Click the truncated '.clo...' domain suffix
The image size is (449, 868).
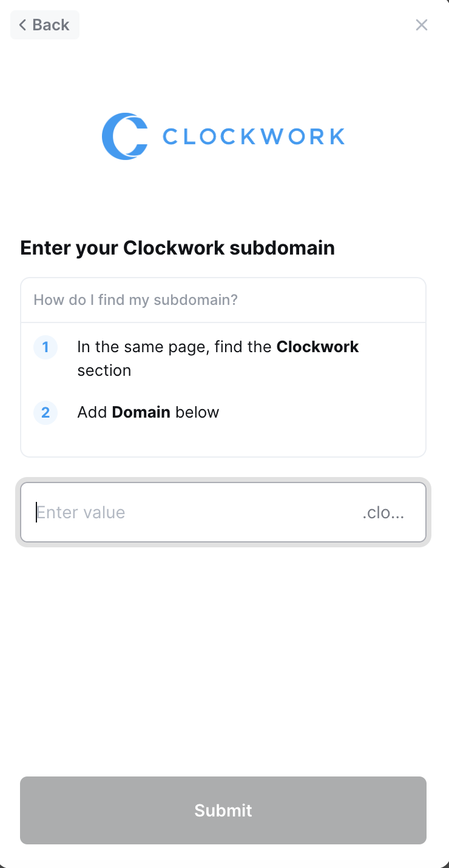click(383, 513)
